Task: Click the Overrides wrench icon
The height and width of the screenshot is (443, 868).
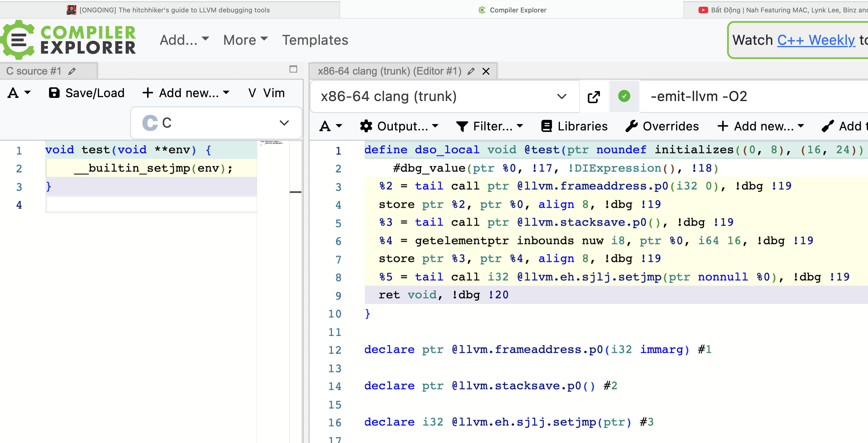Action: [631, 126]
